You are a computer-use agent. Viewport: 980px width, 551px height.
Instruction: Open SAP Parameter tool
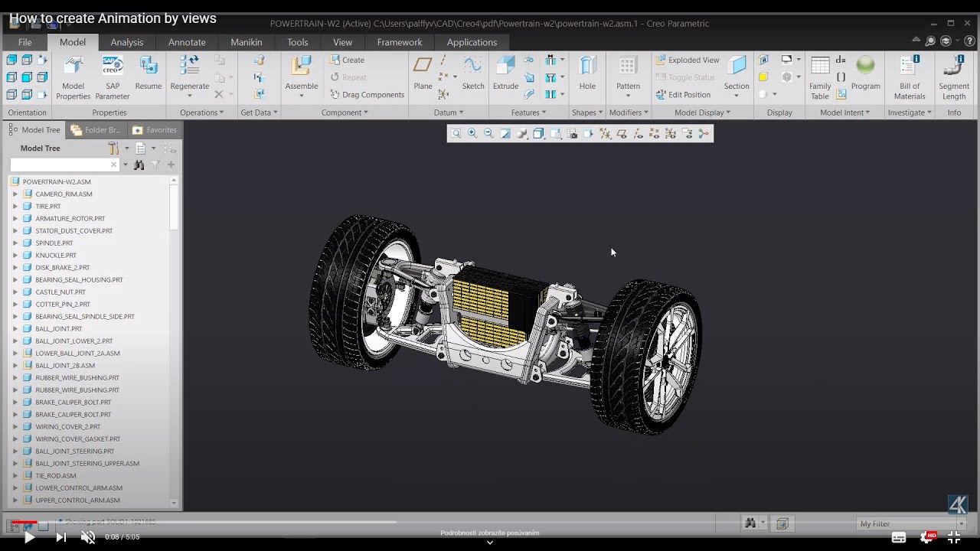click(113, 77)
